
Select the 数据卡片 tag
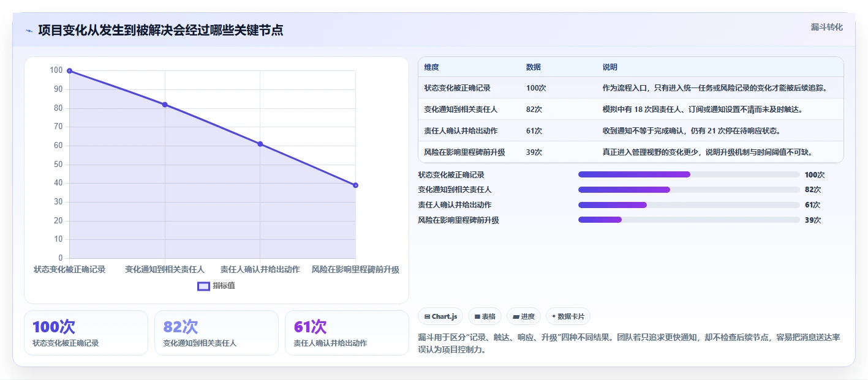568,316
